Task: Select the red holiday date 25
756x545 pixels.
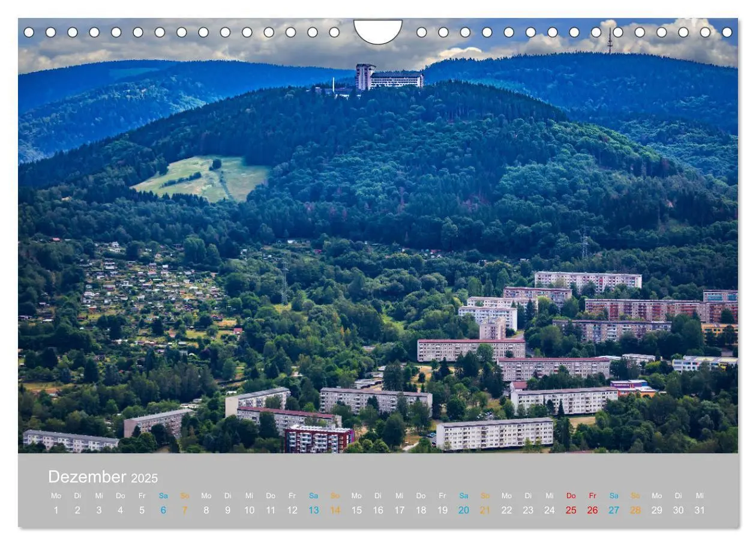Action: 571,510
